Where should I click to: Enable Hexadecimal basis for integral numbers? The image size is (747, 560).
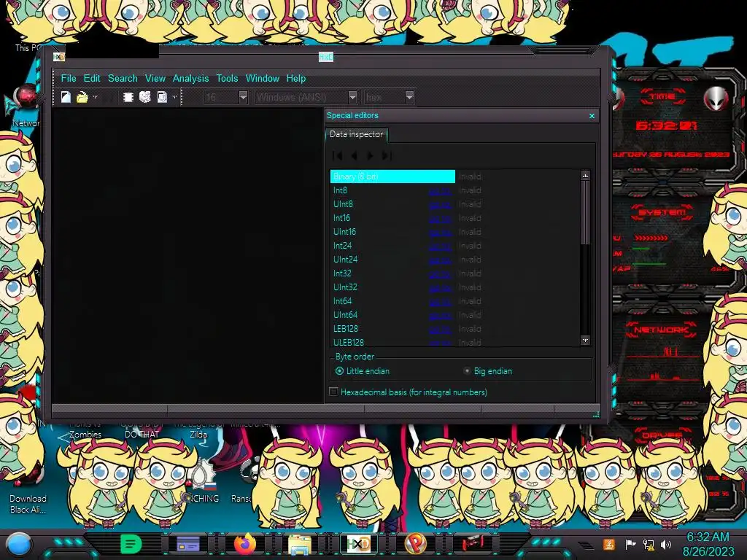coord(409,392)
